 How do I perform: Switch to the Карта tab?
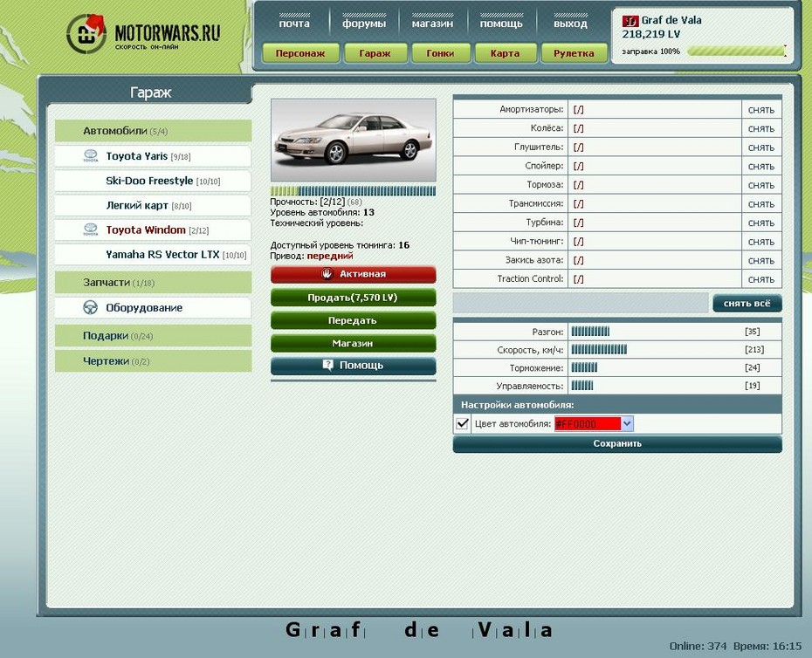(505, 53)
